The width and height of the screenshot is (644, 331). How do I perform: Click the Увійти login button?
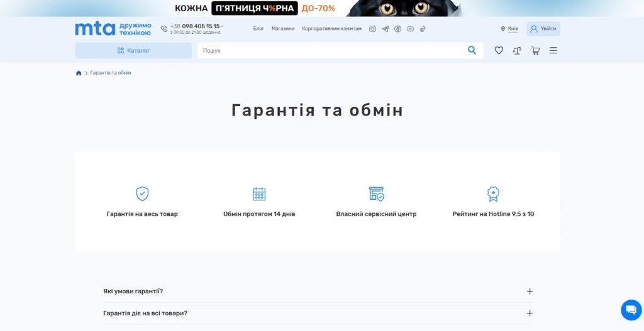543,29
